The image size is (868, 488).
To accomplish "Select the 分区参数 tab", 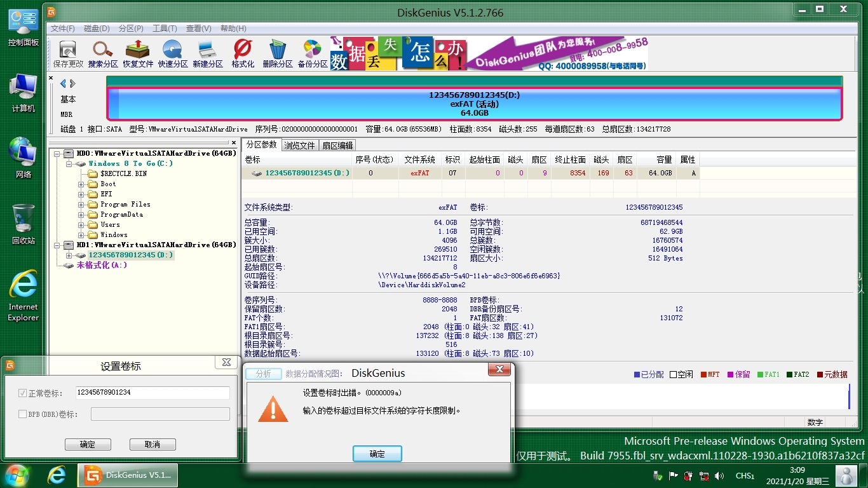I will [262, 145].
